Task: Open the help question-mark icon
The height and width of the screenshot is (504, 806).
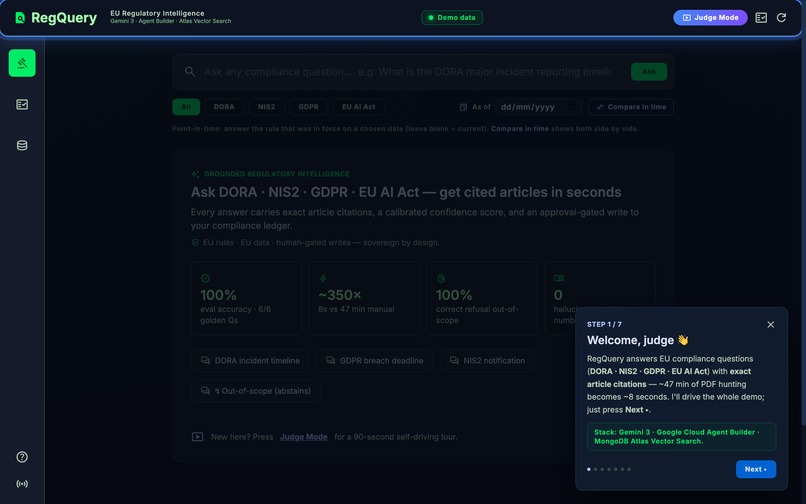Action: (x=22, y=457)
